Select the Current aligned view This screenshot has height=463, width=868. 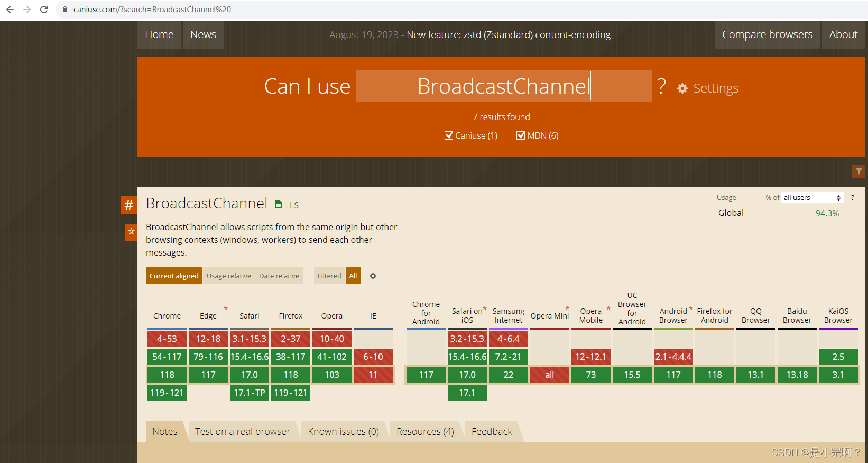pos(174,276)
